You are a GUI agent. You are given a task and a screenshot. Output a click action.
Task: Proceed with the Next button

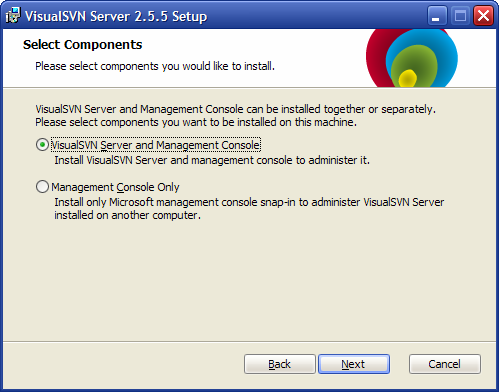click(x=354, y=364)
